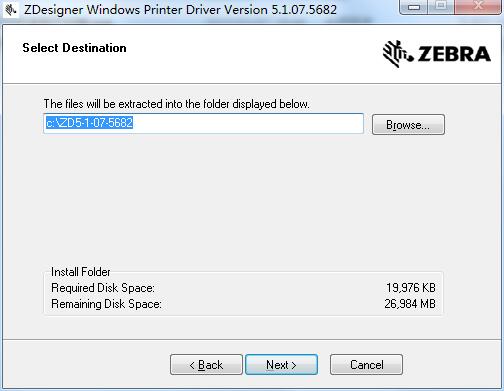Screen dimensions: 504x391
Task: Click empty area of destination path field
Action: [248, 123]
